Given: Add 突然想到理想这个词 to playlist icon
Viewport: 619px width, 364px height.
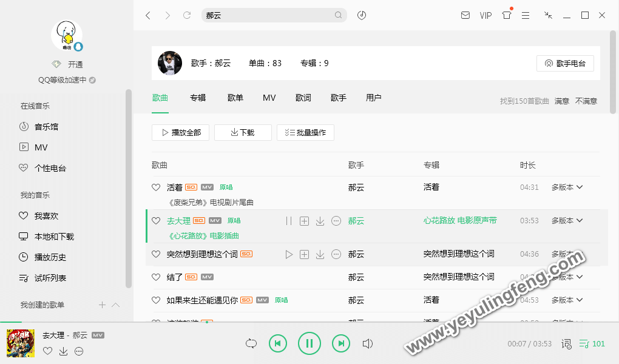Looking at the screenshot, I should (x=305, y=255).
